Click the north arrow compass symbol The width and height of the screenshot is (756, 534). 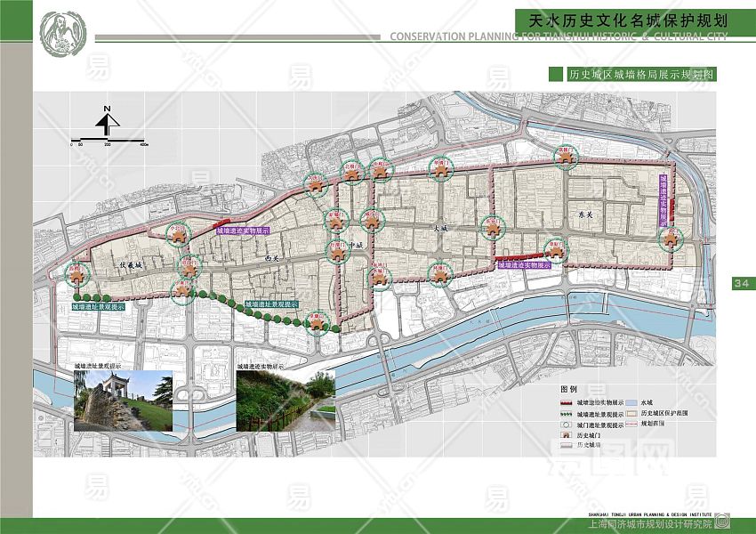coord(107,121)
